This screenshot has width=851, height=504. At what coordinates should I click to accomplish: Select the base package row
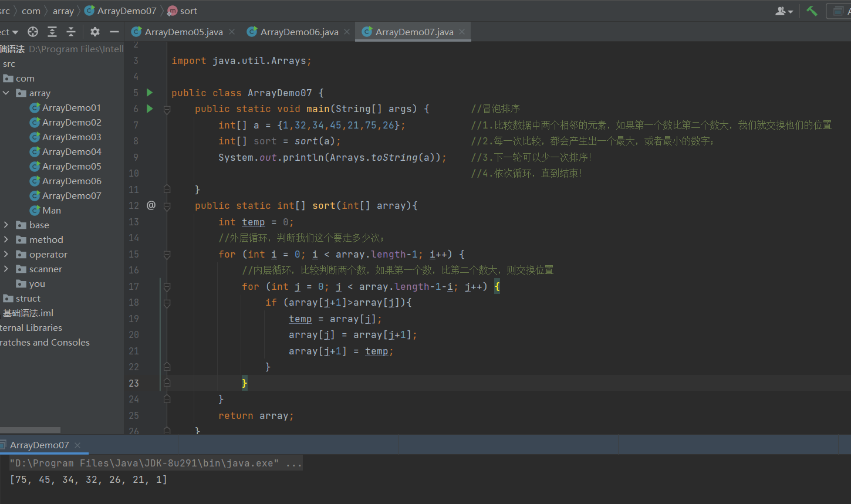pyautogui.click(x=62, y=225)
